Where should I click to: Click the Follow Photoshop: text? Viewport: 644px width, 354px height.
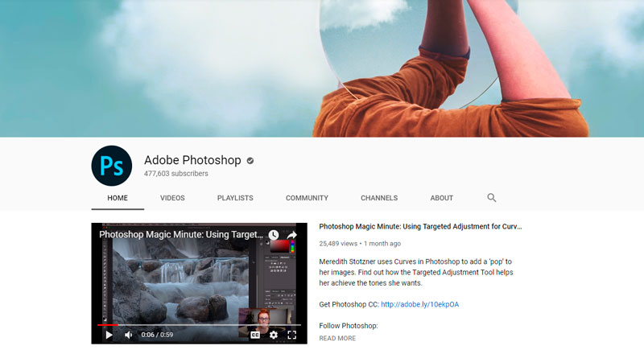tap(349, 326)
